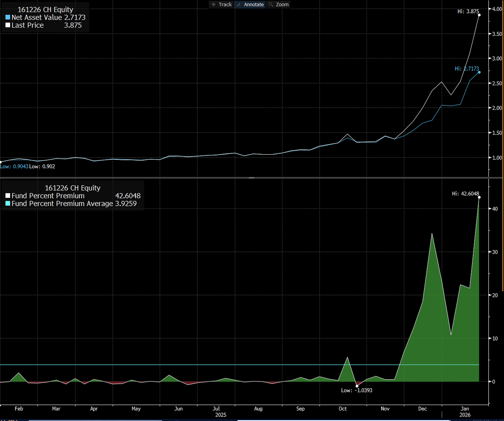The image size is (504, 421).
Task: Click the Oct label on the time axis
Action: point(343,409)
